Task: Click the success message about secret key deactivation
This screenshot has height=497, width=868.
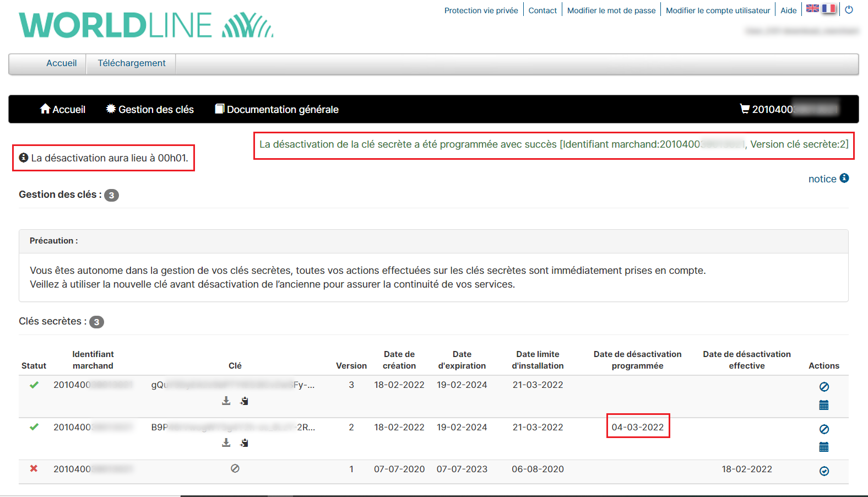Action: 554,144
